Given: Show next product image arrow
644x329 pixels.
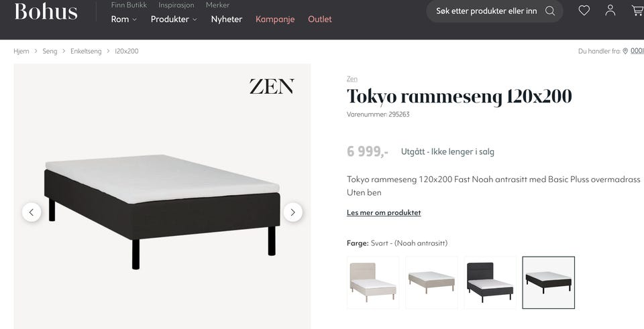Looking at the screenshot, I should coord(293,212).
